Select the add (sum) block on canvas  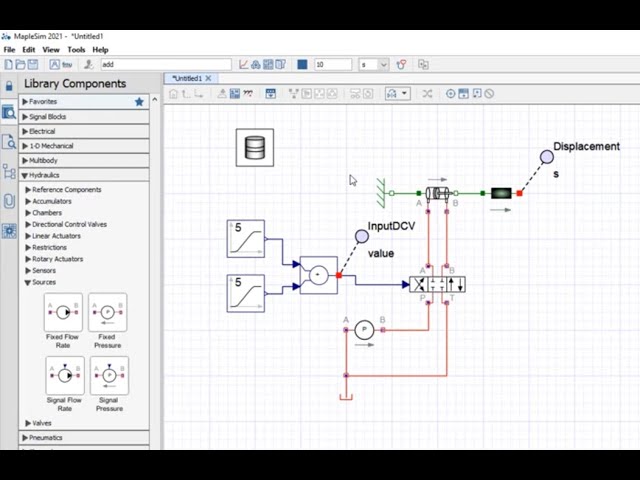[319, 275]
